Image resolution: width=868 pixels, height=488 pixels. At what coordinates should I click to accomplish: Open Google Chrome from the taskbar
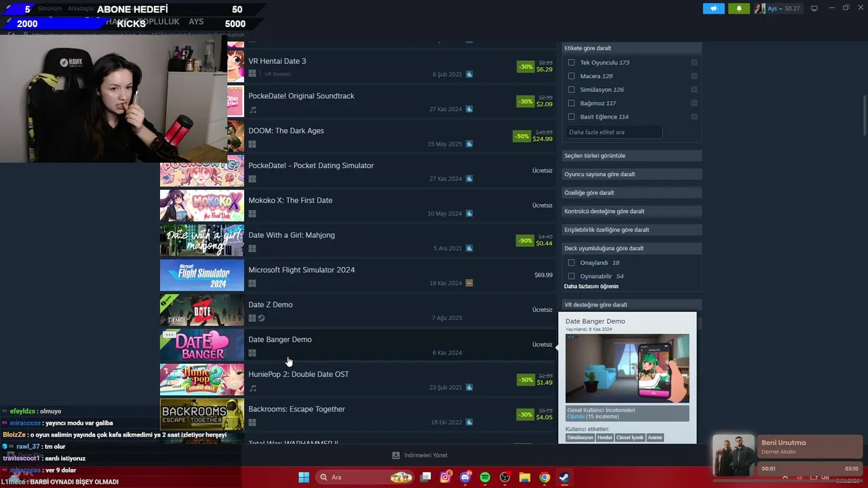pos(545,477)
